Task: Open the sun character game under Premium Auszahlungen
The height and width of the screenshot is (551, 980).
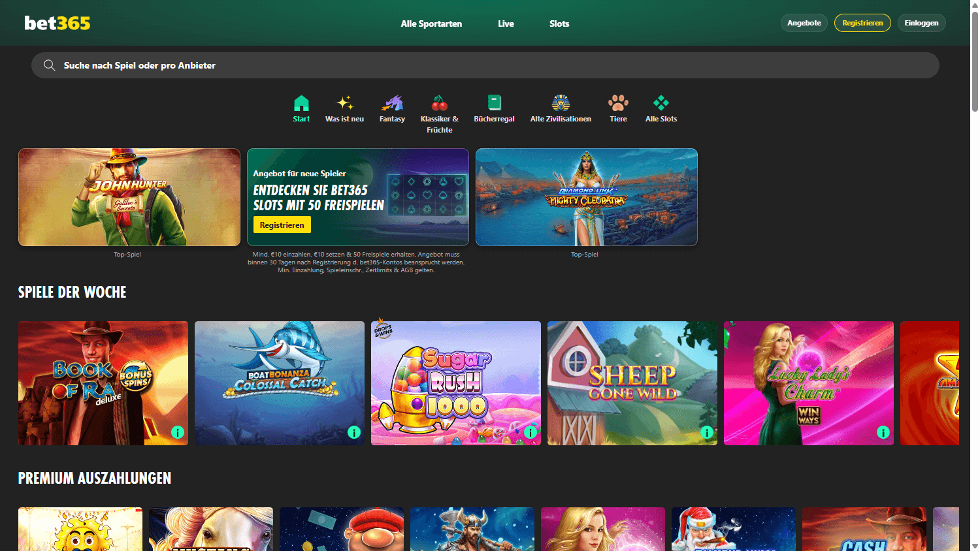Action: (80, 529)
